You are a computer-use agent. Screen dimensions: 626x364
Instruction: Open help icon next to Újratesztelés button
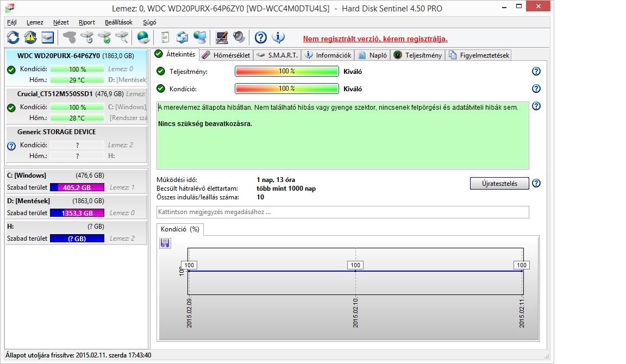(536, 183)
